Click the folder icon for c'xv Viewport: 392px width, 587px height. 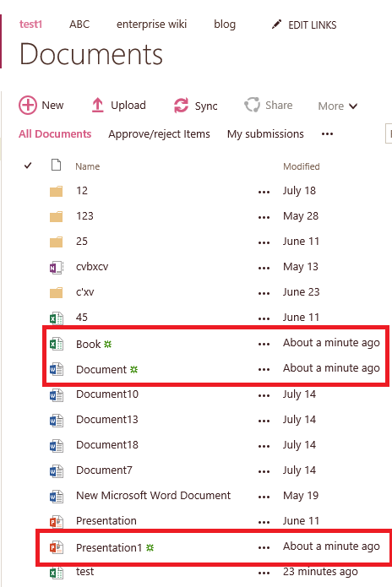(x=56, y=293)
